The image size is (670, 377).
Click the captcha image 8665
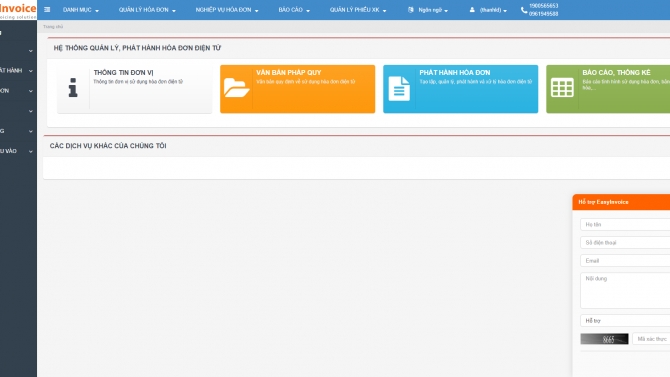pos(604,339)
